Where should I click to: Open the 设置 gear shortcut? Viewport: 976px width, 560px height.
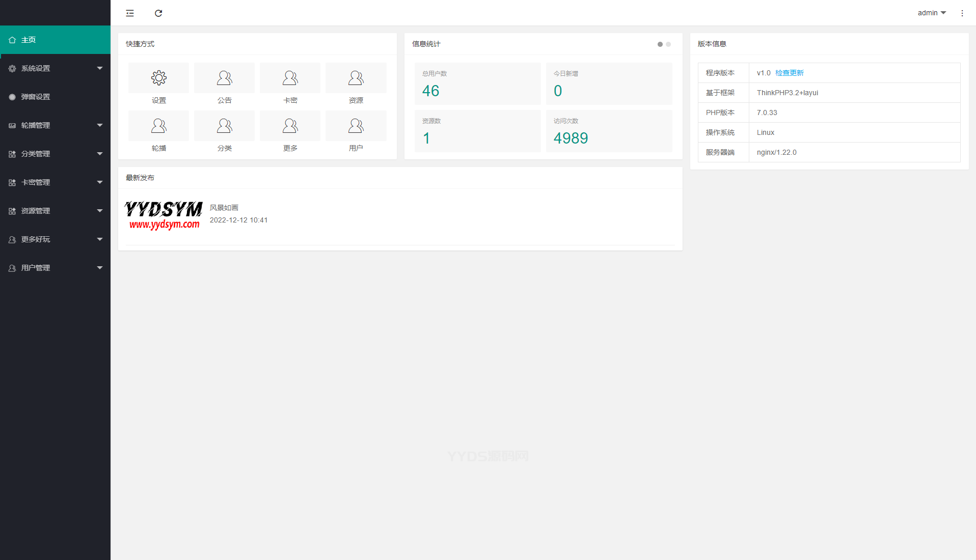pos(158,78)
